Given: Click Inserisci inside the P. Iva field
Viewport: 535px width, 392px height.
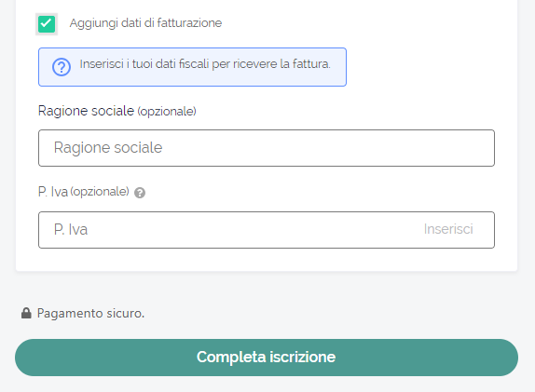Looking at the screenshot, I should (448, 229).
